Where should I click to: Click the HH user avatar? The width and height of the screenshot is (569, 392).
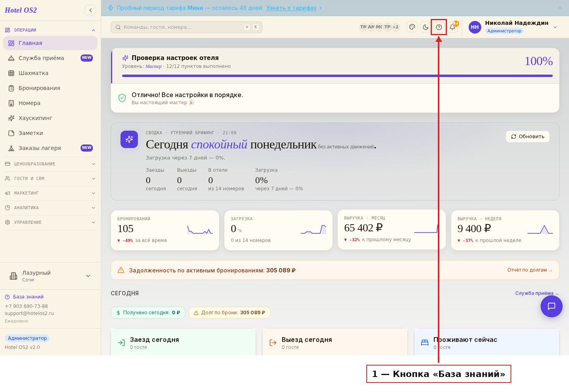pos(475,27)
